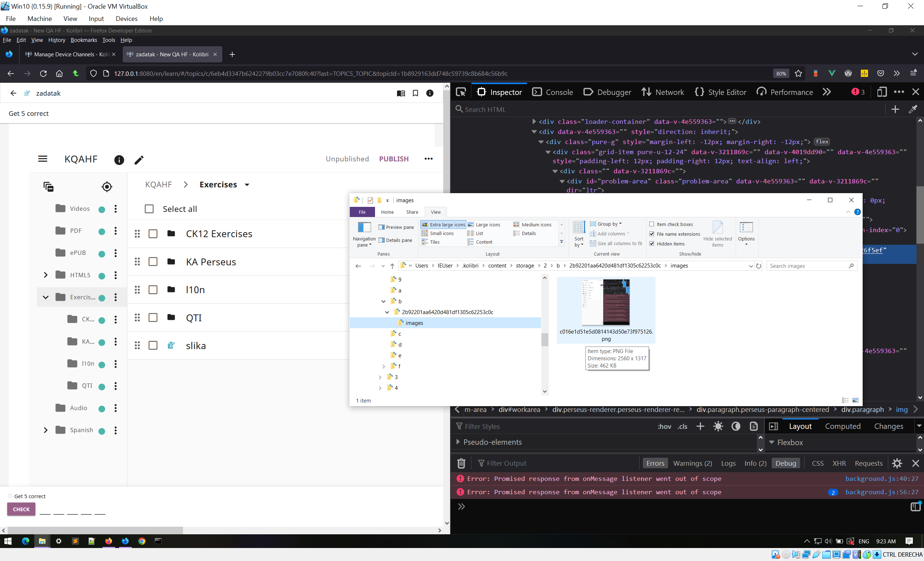The image size is (924, 561).
Task: Toggle the light color scheme simulation icon
Action: click(718, 426)
